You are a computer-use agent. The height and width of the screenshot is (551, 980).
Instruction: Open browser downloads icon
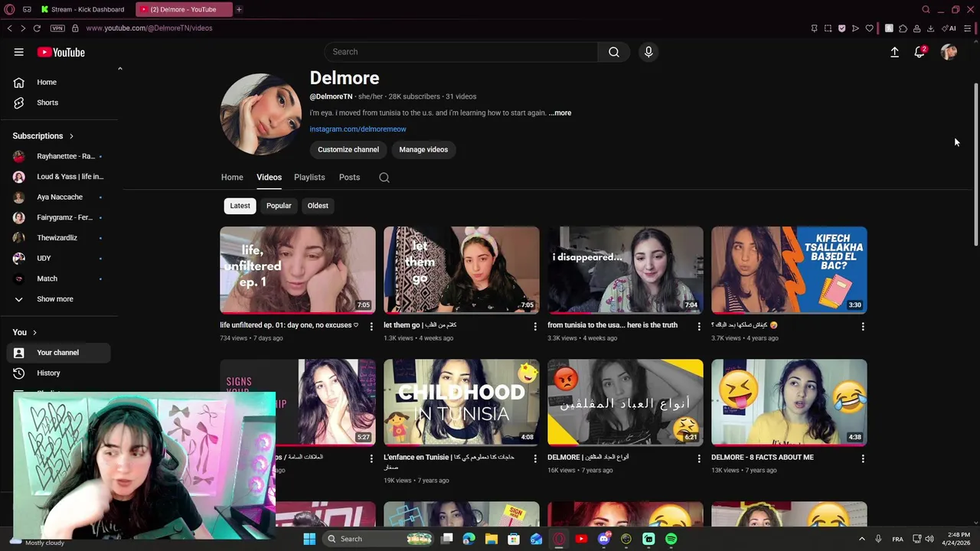(x=930, y=28)
